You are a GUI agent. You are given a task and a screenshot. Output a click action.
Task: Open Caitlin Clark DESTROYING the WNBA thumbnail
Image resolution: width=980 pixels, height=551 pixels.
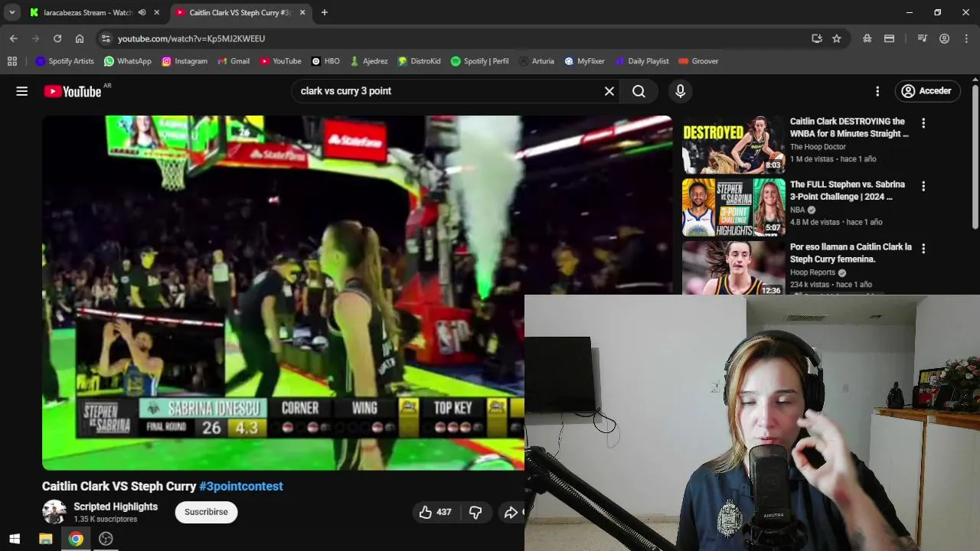click(x=733, y=145)
